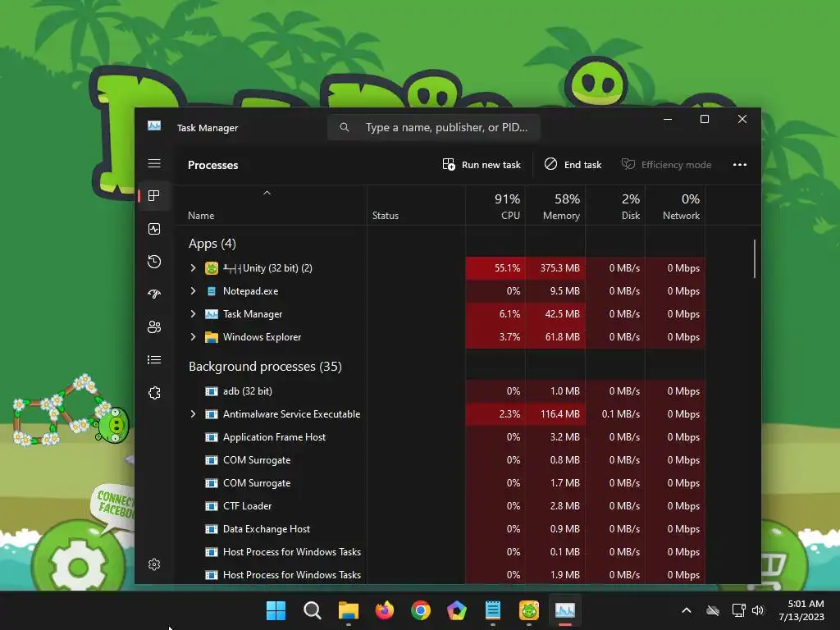Open the Details sidebar icon
The height and width of the screenshot is (630, 840).
click(154, 360)
